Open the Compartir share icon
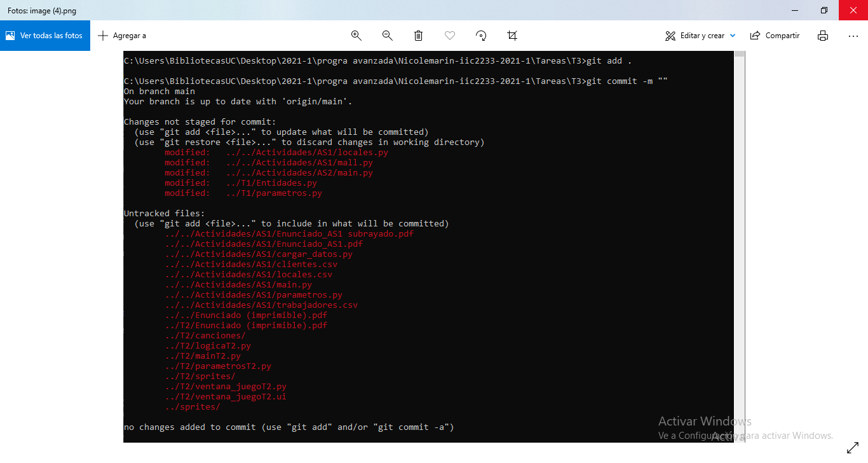 click(755, 36)
